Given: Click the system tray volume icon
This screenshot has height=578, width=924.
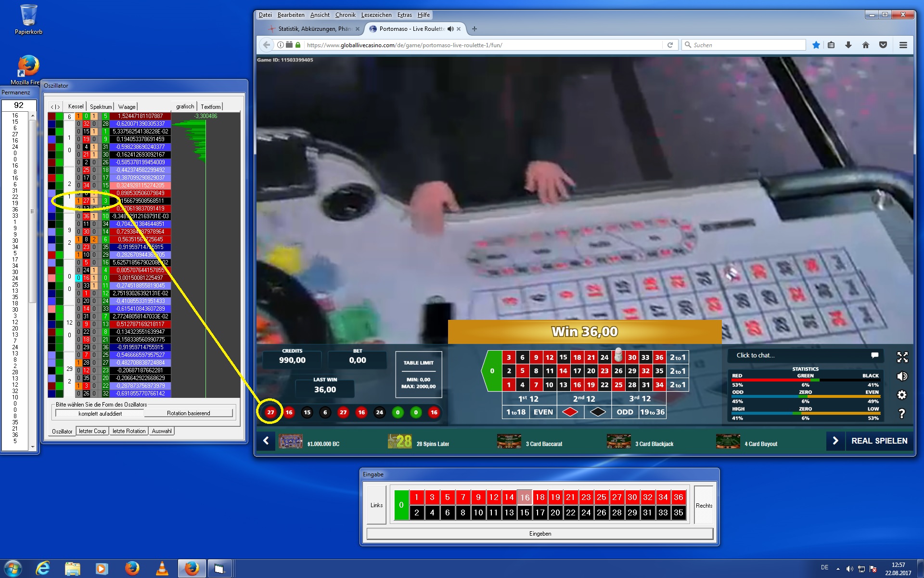Looking at the screenshot, I should tap(849, 569).
